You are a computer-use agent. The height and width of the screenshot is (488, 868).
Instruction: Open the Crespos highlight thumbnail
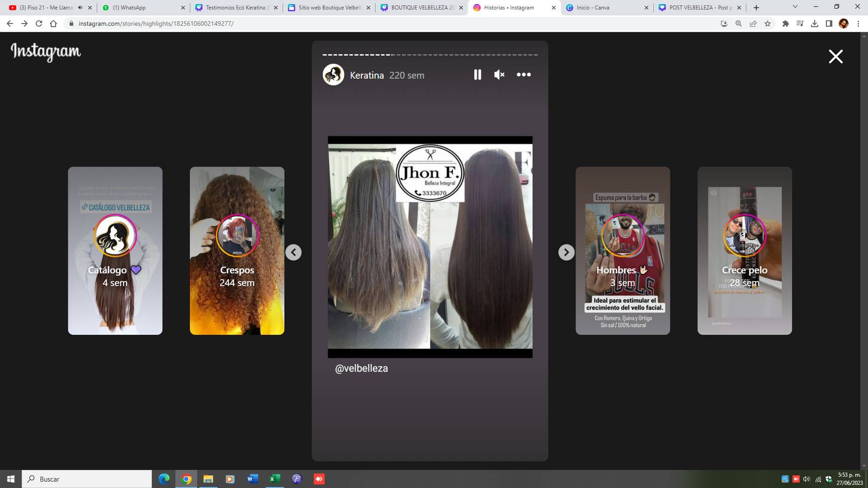tap(237, 251)
